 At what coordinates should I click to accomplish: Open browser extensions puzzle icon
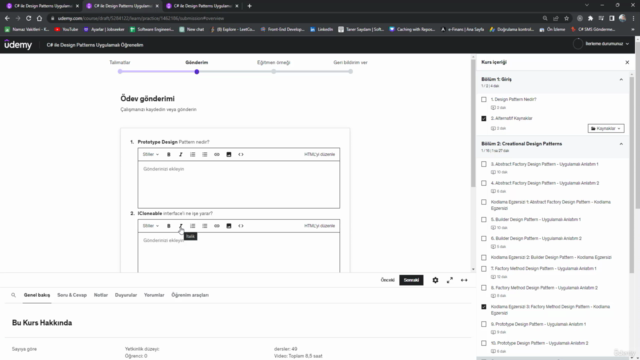click(590, 18)
